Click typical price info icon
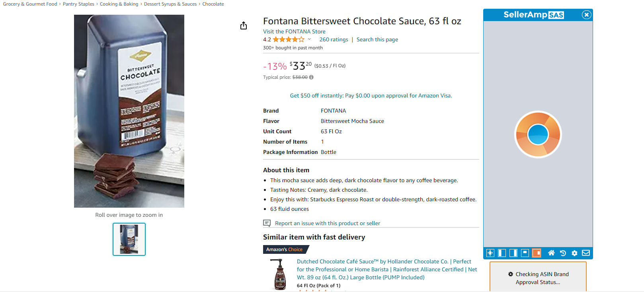The width and height of the screenshot is (644, 292). click(311, 77)
